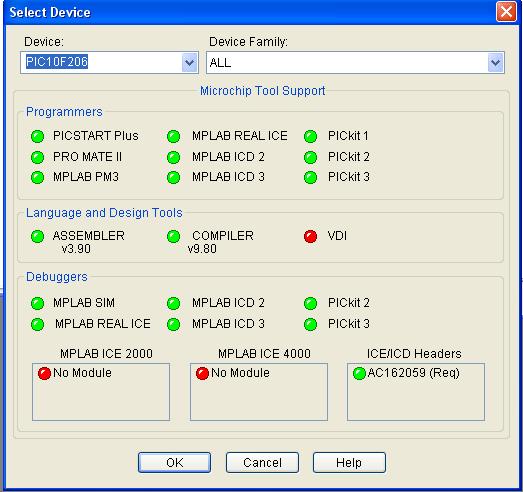Click the PICkit 1 label
Viewport: 523px width, 492px height.
[x=348, y=136]
